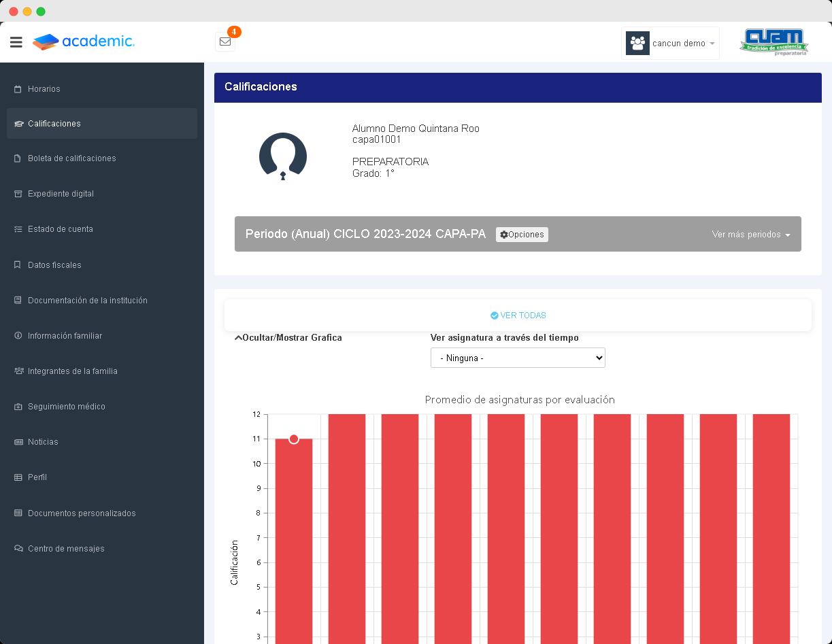
Task: Open the '- Ninguna -' asignatura dropdown
Action: coord(518,358)
